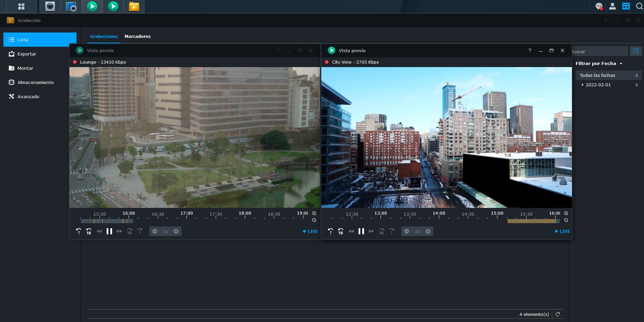Toggle the side panel layout button
The image size is (644, 322).
636,51
